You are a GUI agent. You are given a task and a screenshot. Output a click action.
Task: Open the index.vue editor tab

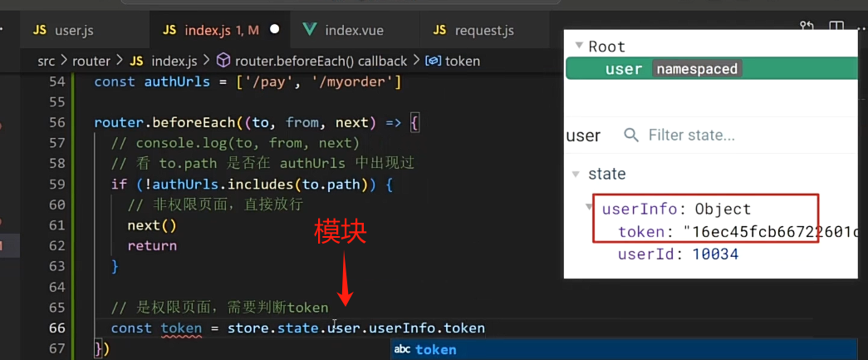pyautogui.click(x=355, y=30)
